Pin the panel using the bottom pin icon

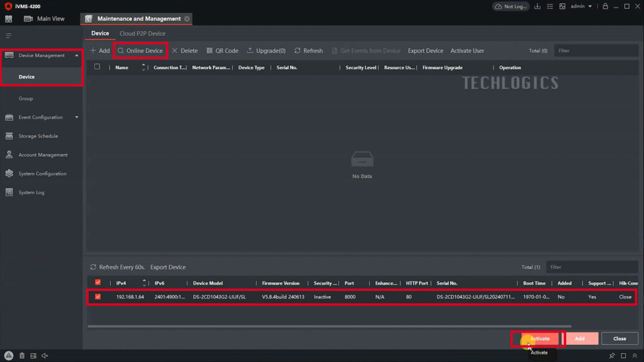[611, 356]
